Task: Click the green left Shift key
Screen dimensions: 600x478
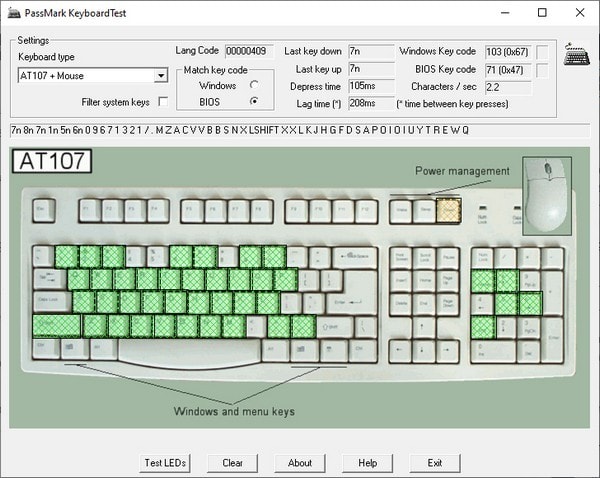Action: pyautogui.click(x=57, y=326)
